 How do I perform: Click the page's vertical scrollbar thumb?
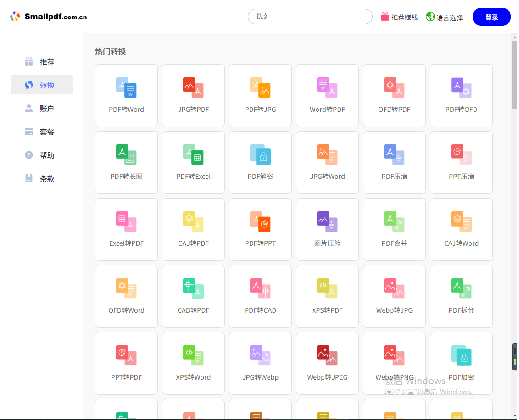coord(514,74)
